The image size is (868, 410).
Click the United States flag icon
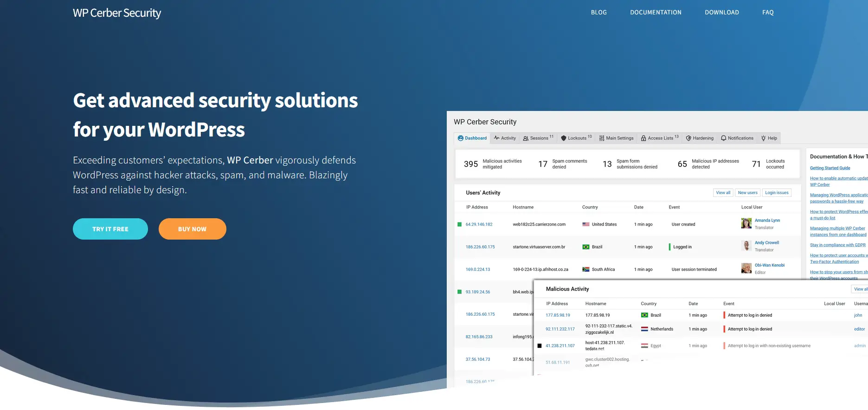[586, 224]
